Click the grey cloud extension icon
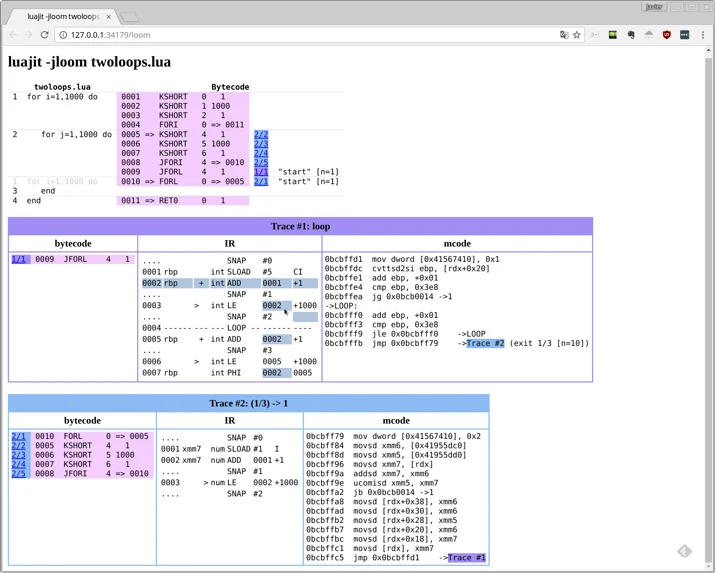Screen dimensions: 715x573 click(x=648, y=35)
